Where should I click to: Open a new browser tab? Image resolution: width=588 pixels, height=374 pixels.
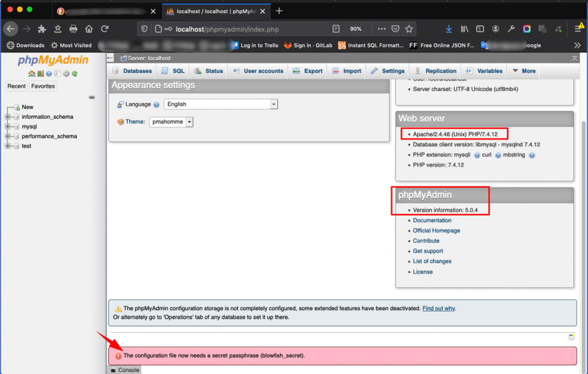[279, 11]
